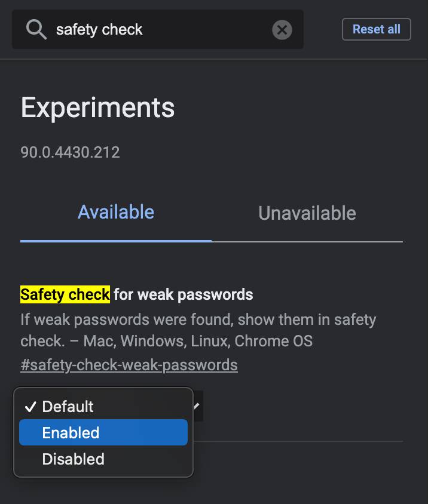Follow the #safety-check-weak-passwords link

[x=129, y=365]
